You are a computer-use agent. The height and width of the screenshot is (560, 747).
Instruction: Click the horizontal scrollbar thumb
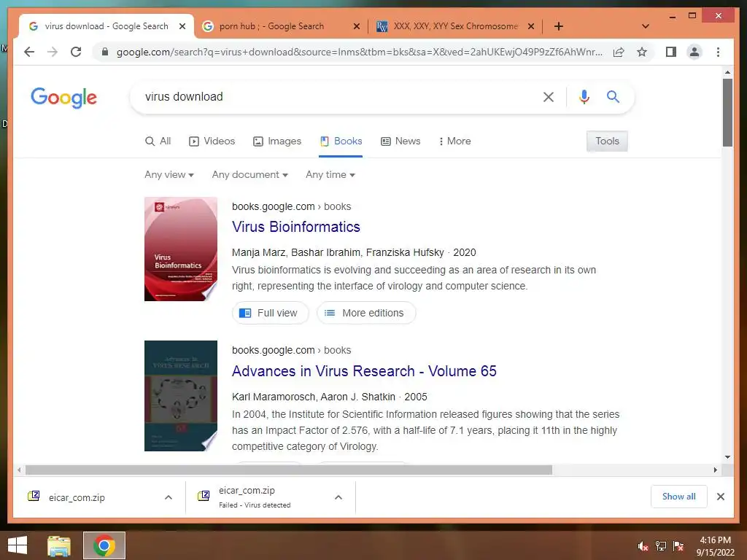tap(289, 470)
